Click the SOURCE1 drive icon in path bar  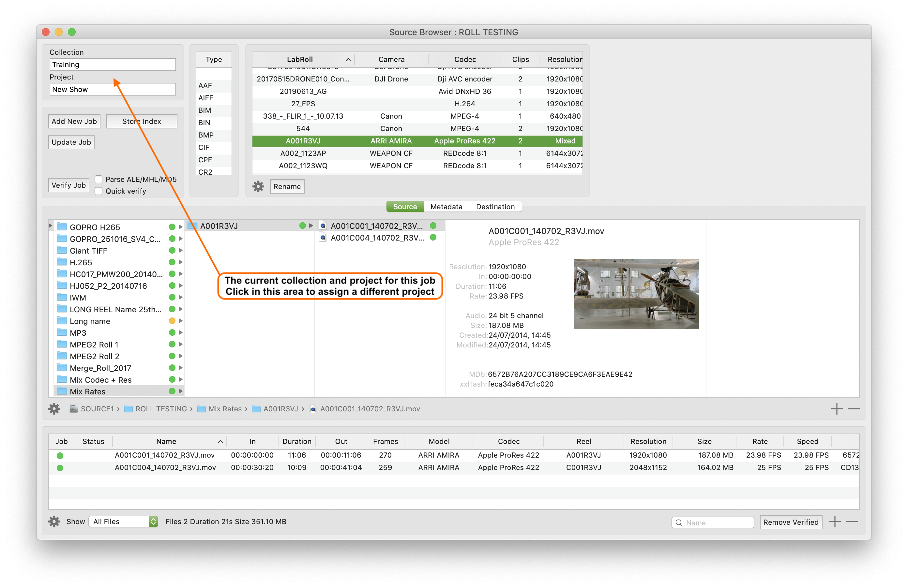click(x=74, y=409)
